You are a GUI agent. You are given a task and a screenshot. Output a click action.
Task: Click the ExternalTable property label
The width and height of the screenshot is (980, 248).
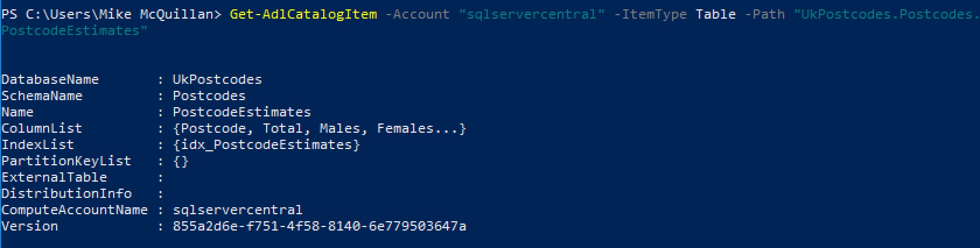tap(54, 177)
